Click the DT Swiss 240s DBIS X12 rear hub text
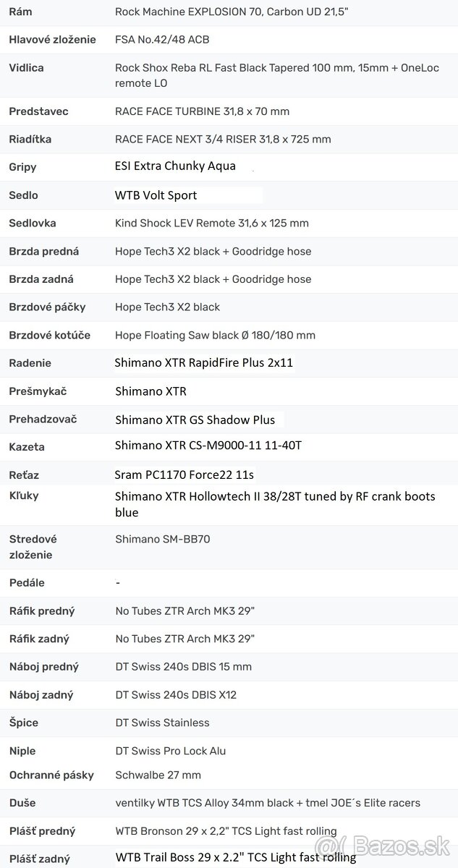The height and width of the screenshot is (868, 458). tap(176, 695)
